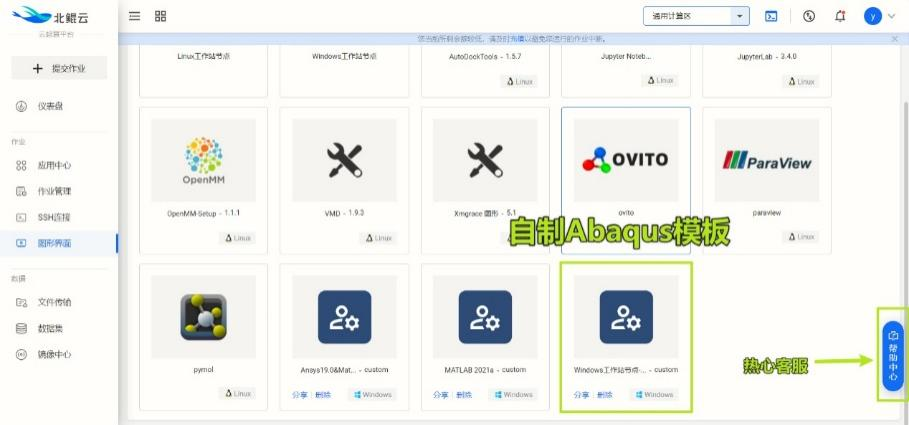
Task: Open the 通用计算区 compute zone dropdown
Action: tap(696, 16)
